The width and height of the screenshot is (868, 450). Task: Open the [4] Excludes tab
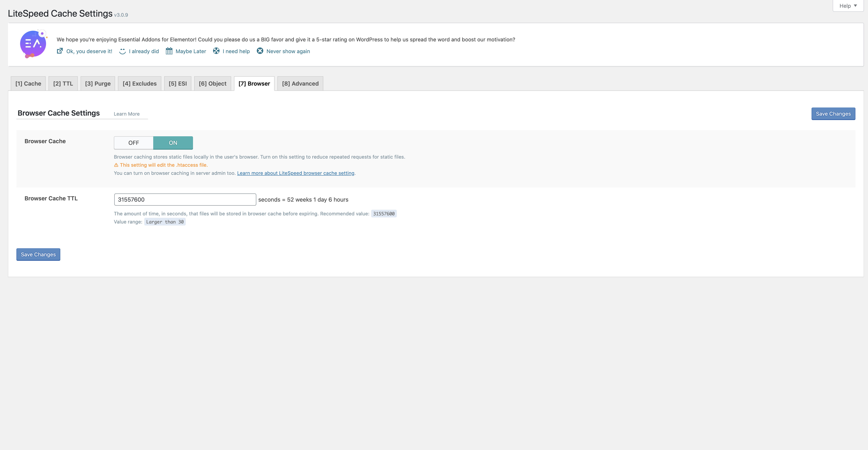(x=139, y=84)
